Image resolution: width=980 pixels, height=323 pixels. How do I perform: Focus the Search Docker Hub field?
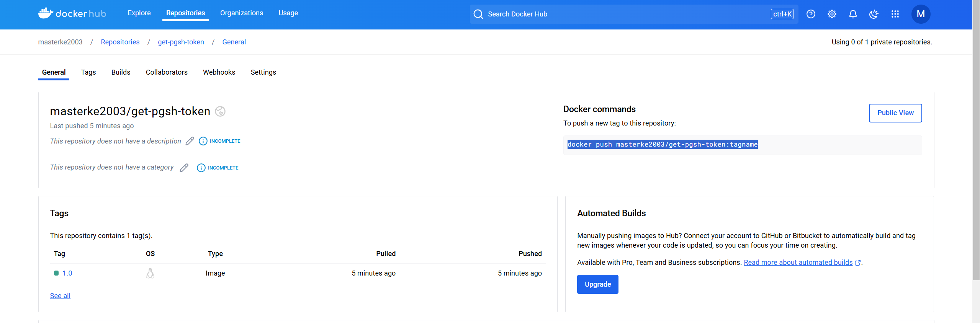(634, 14)
